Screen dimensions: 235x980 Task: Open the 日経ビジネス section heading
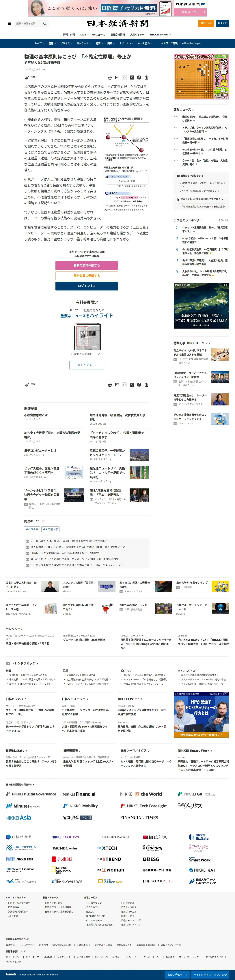tap(16, 699)
